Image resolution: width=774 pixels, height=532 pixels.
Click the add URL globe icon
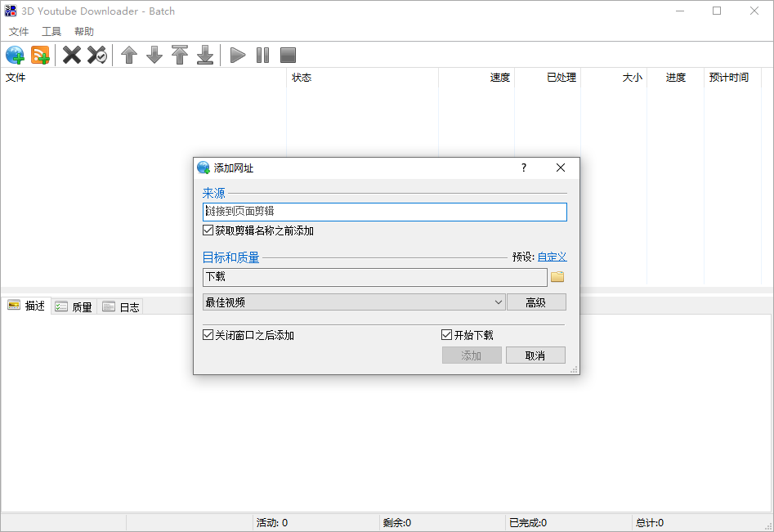click(x=15, y=55)
